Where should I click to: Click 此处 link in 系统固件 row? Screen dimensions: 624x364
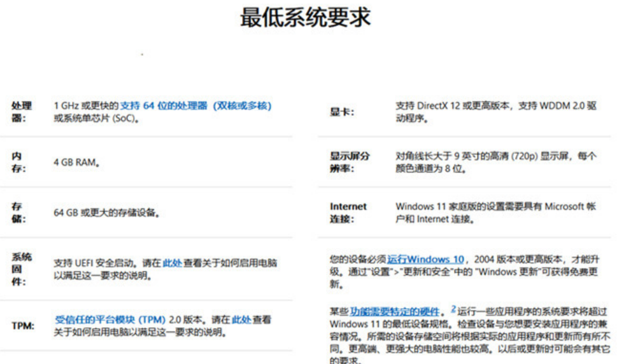(173, 262)
